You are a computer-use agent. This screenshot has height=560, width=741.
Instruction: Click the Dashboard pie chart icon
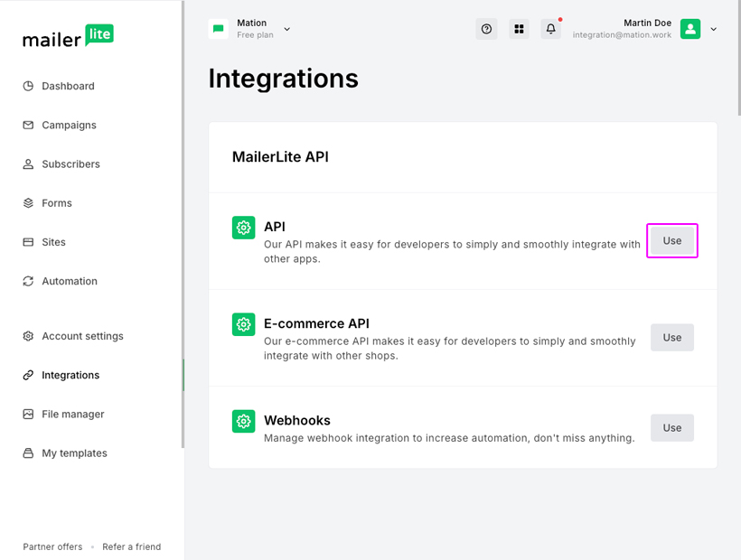pos(28,86)
